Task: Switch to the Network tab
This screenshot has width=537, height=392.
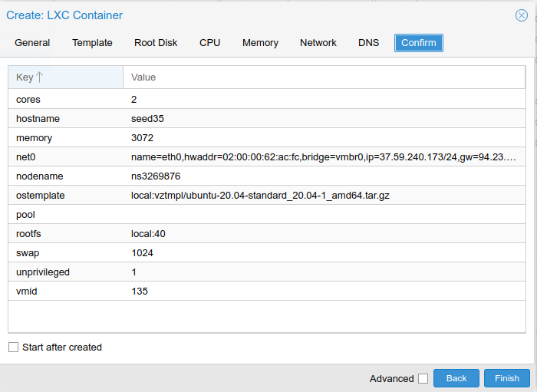Action: coord(318,43)
